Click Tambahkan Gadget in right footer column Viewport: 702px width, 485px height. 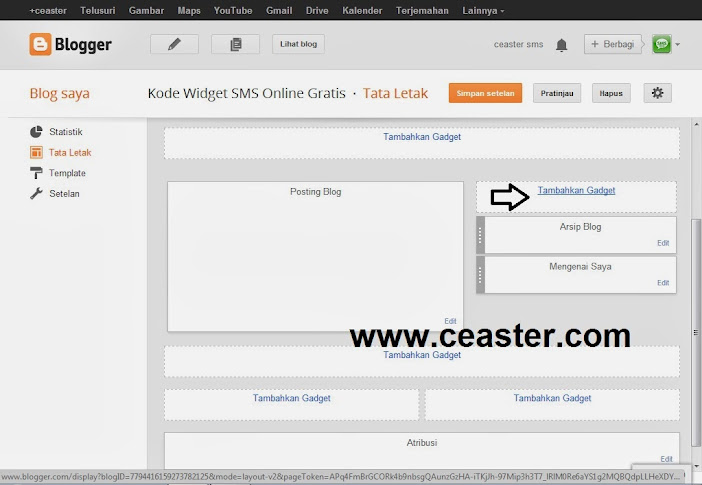pos(552,398)
